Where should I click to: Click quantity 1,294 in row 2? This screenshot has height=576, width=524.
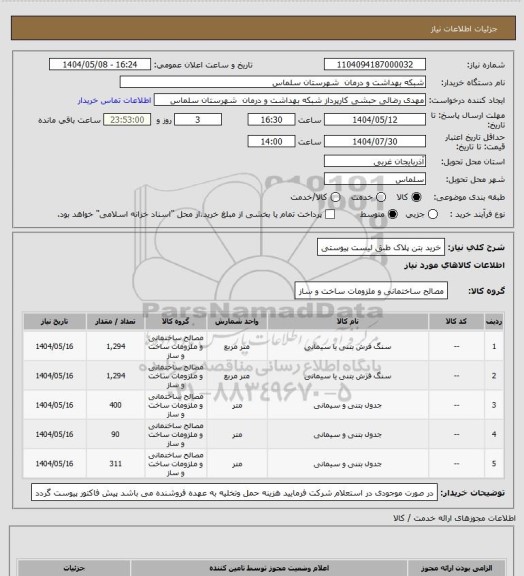116,376
